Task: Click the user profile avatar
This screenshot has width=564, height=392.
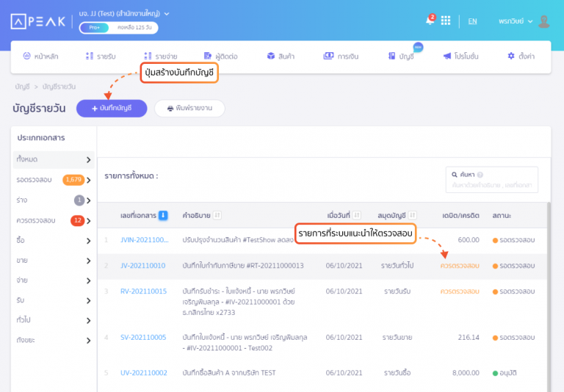Action: click(x=543, y=21)
